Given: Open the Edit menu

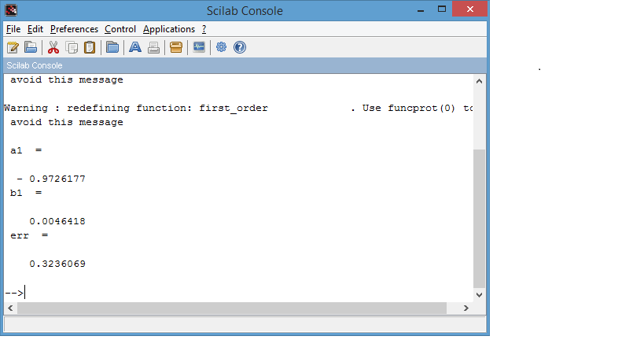Looking at the screenshot, I should tap(35, 29).
